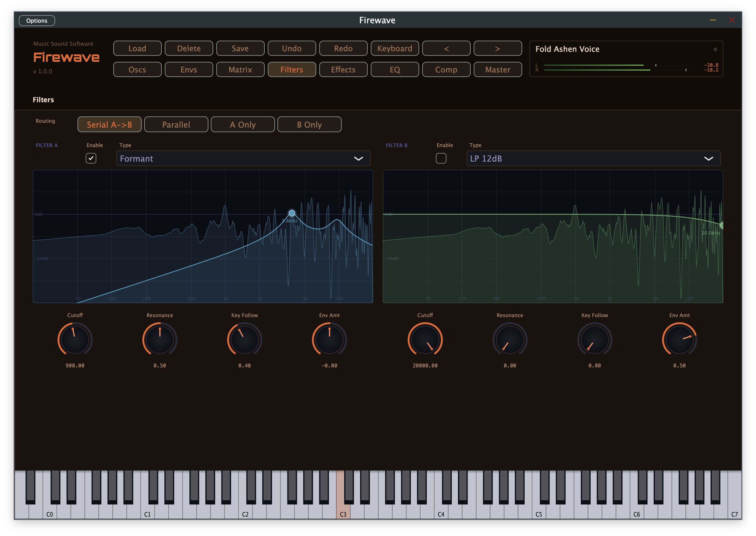Click the Save preset button
Image resolution: width=756 pixels, height=536 pixels.
point(240,49)
